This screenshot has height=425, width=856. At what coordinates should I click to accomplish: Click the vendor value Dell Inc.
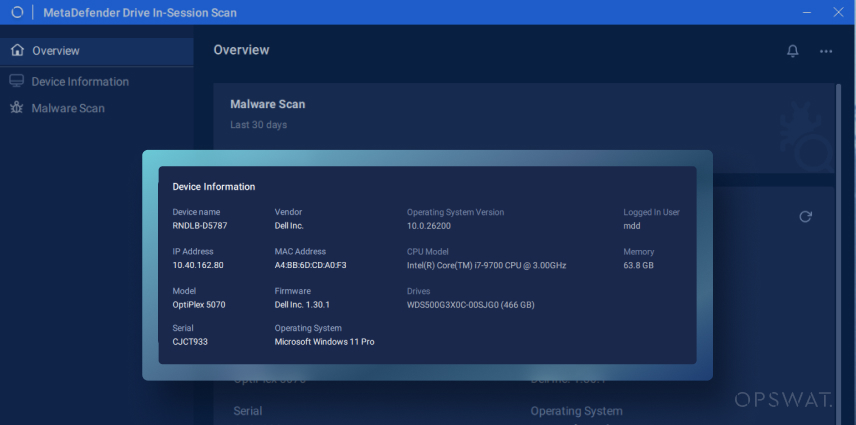(289, 226)
